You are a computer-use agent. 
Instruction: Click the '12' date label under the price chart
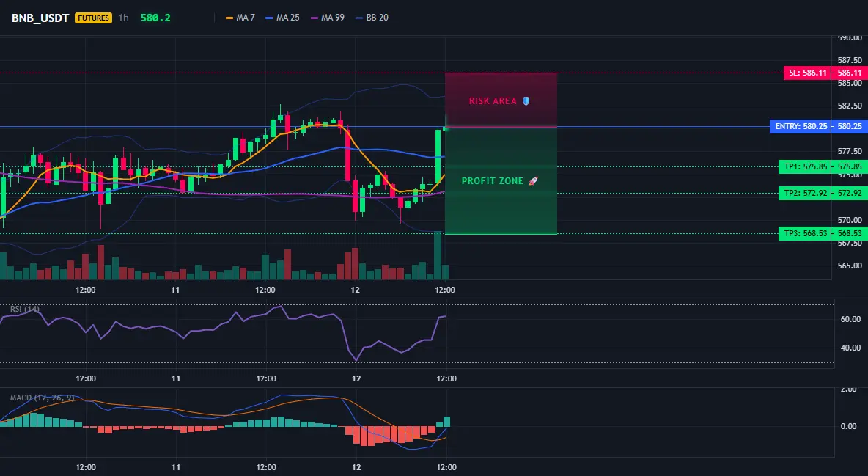pyautogui.click(x=355, y=290)
